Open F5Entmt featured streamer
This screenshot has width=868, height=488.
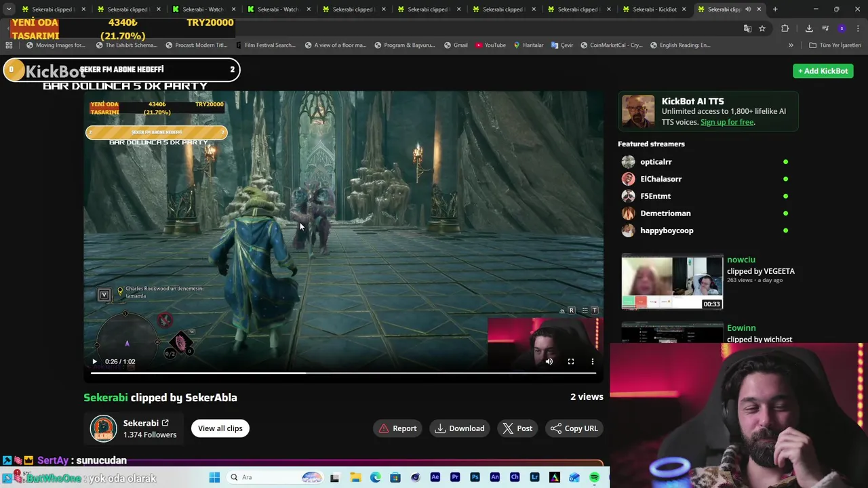656,196
